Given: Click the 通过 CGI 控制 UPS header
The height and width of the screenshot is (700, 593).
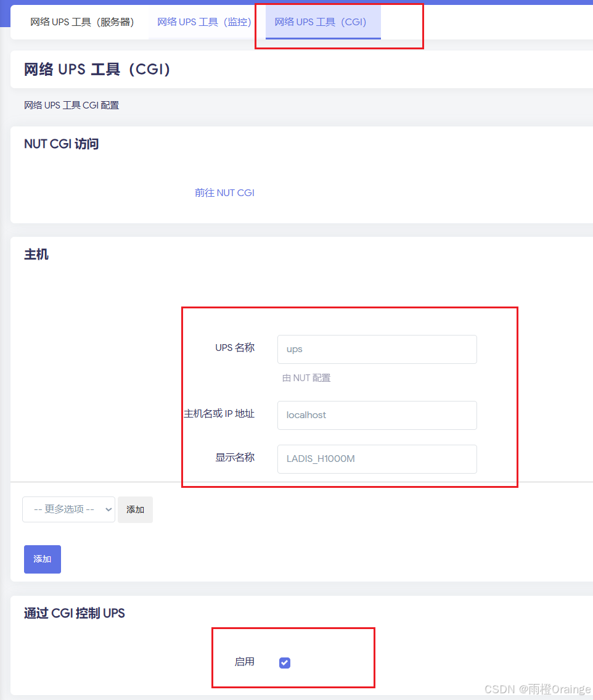Looking at the screenshot, I should [74, 613].
